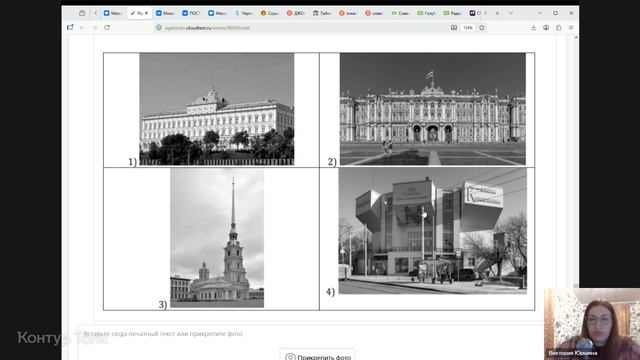Click the answer text field below the images
The image size is (640, 360).
(x=310, y=334)
